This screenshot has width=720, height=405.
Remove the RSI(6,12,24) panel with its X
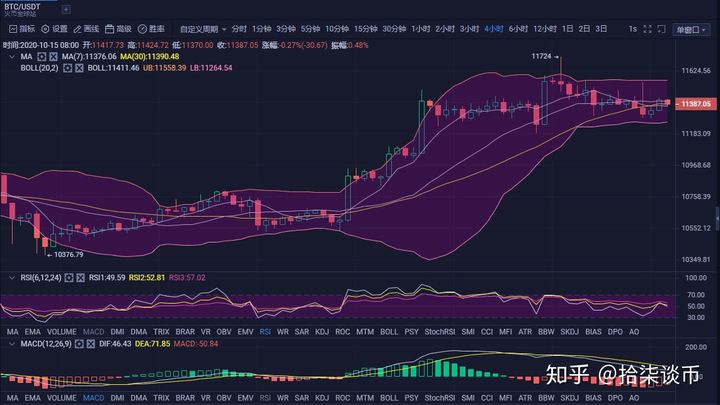[80, 277]
